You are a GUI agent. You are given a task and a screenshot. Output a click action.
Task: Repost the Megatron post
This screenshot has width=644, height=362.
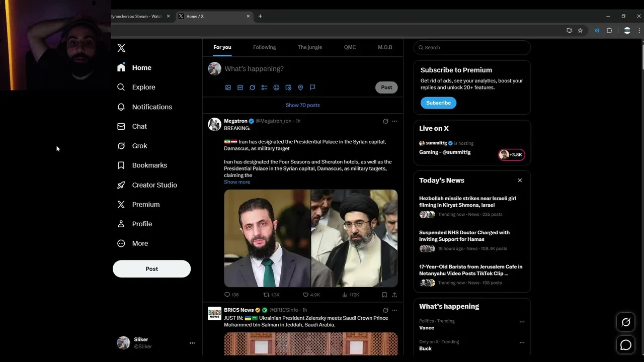coord(271,295)
